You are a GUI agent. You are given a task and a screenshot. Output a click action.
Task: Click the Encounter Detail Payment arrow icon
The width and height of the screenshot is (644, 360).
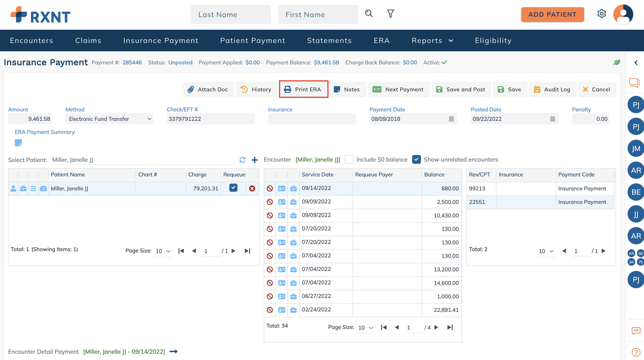[174, 352]
